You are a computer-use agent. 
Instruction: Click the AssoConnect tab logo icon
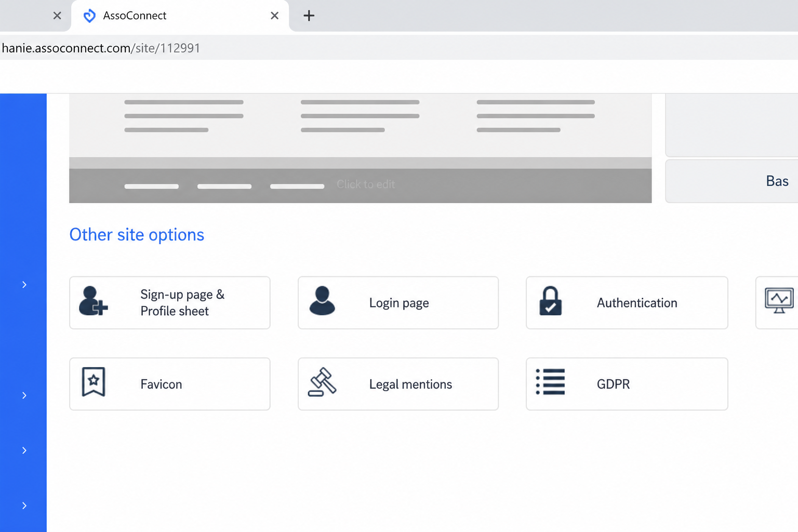[89, 16]
